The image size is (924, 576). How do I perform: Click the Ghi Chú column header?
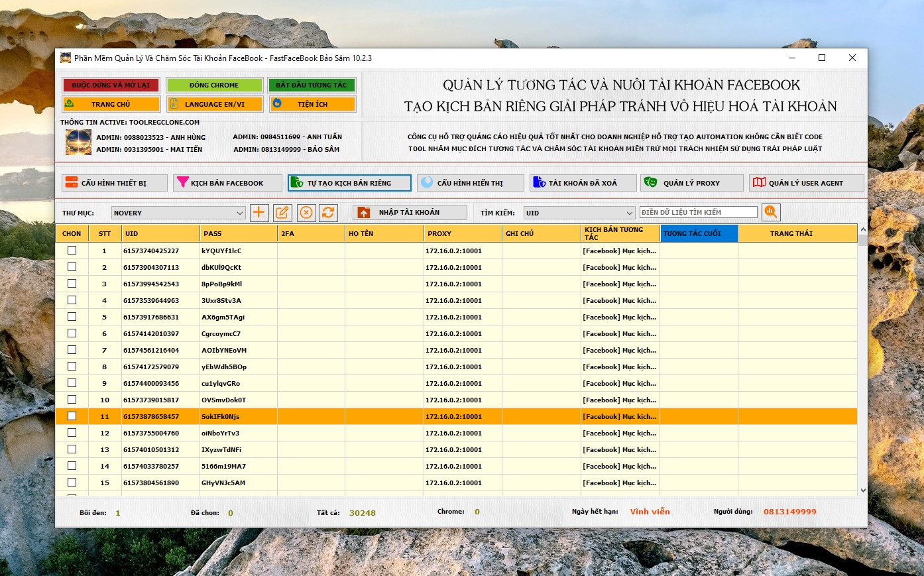click(542, 233)
